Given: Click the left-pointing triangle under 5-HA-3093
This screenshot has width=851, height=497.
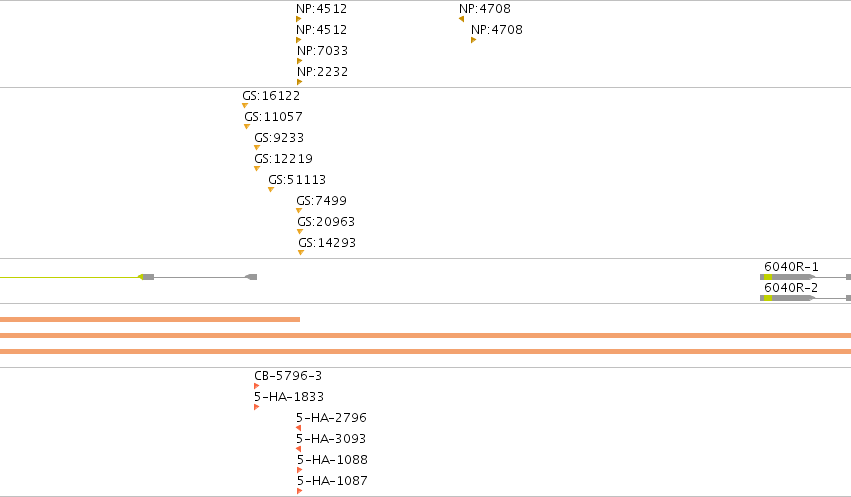Looking at the screenshot, I should pyautogui.click(x=299, y=449).
